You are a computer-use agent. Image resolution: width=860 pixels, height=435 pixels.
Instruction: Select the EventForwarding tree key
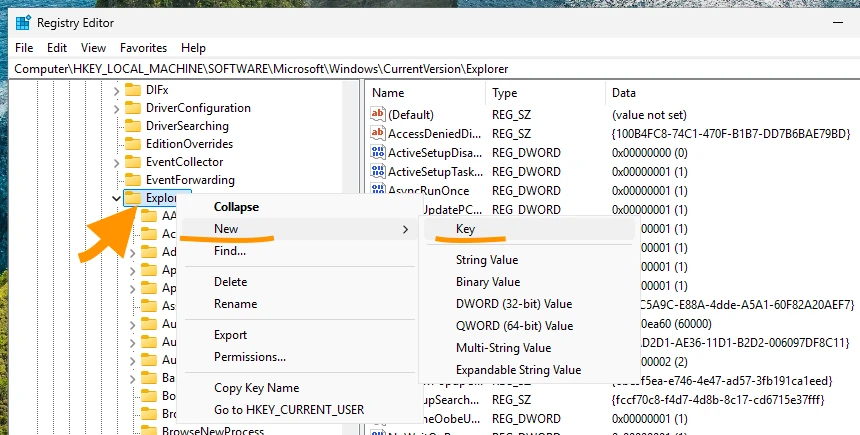[190, 180]
